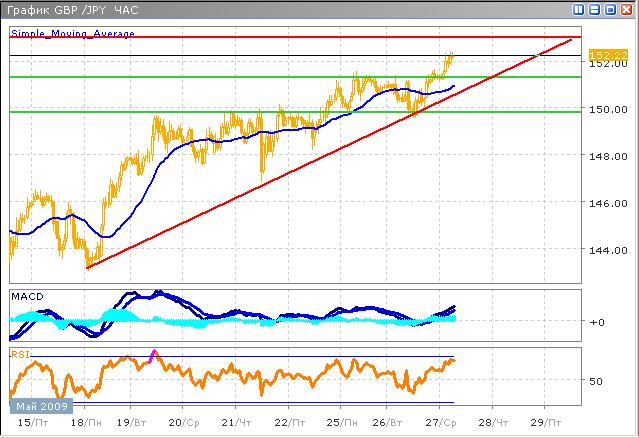Close the GBP/JPY chart window

(626, 9)
